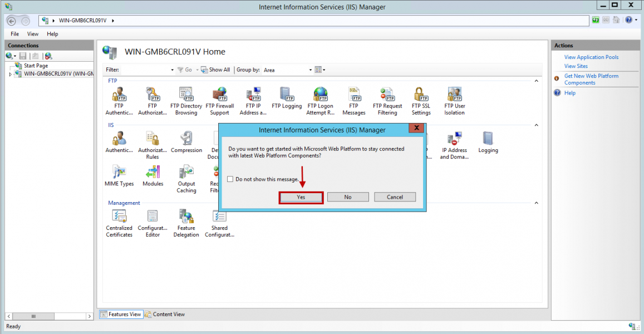Close the Web Platform dialog
644x334 pixels.
click(416, 128)
